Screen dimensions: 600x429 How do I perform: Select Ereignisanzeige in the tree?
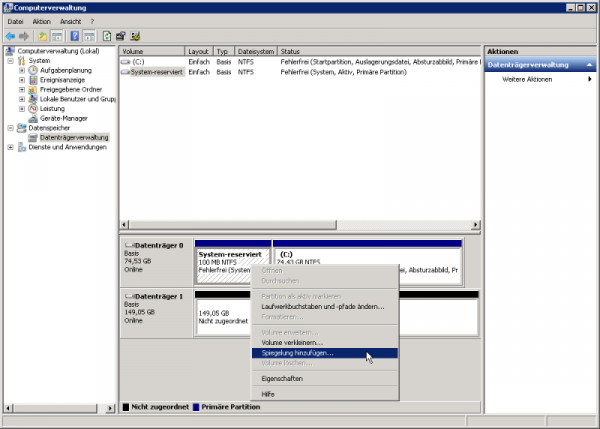point(64,80)
